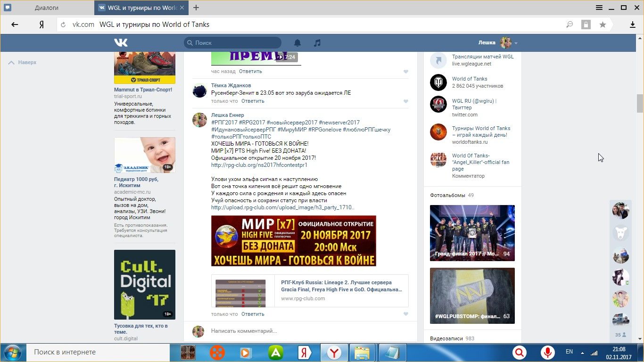This screenshot has width=644, height=362.
Task: Click the Yandex 'Я' home button
Action: pyautogui.click(x=41, y=25)
